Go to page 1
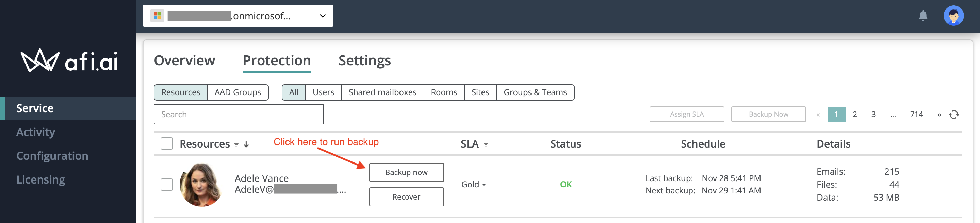Viewport: 980px width, 223px height. point(836,114)
